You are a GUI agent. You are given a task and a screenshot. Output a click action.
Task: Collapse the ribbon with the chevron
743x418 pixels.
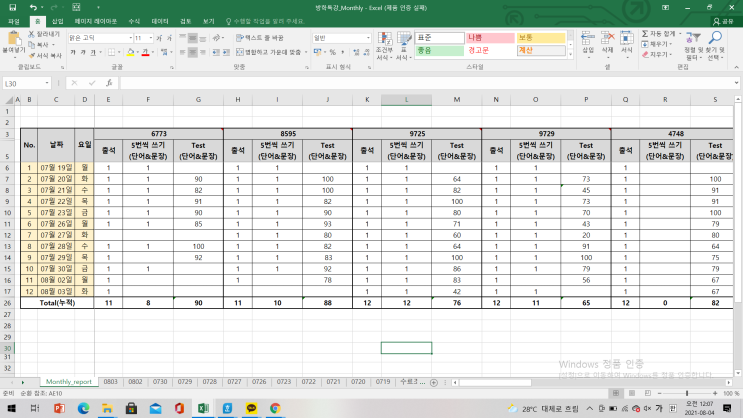(736, 67)
